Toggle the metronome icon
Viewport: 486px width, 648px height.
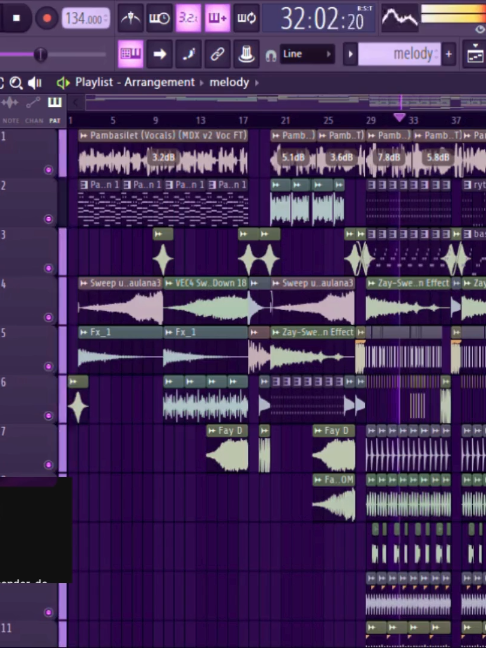point(131,18)
